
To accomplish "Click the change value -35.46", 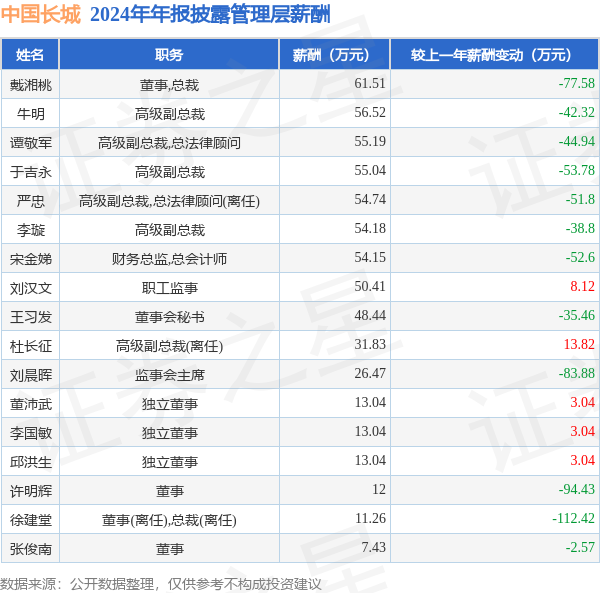I will [x=576, y=316].
